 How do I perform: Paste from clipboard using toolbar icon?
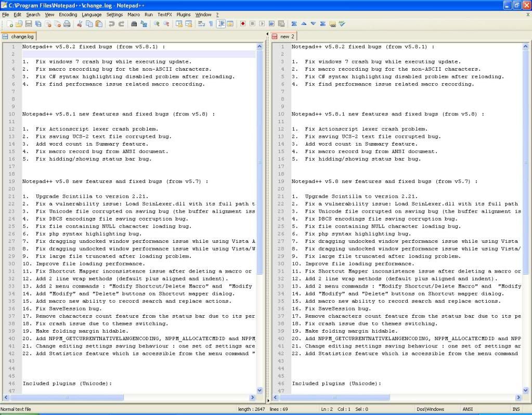[x=99, y=24]
